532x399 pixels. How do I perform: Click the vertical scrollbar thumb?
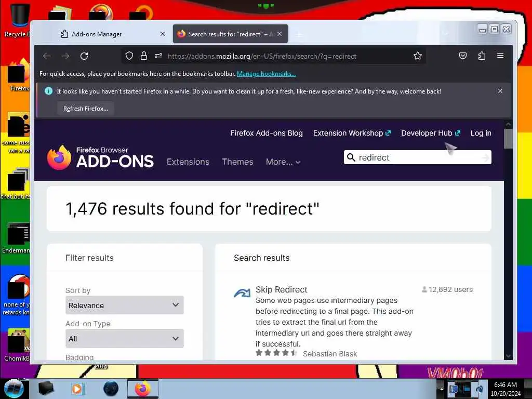(508, 139)
